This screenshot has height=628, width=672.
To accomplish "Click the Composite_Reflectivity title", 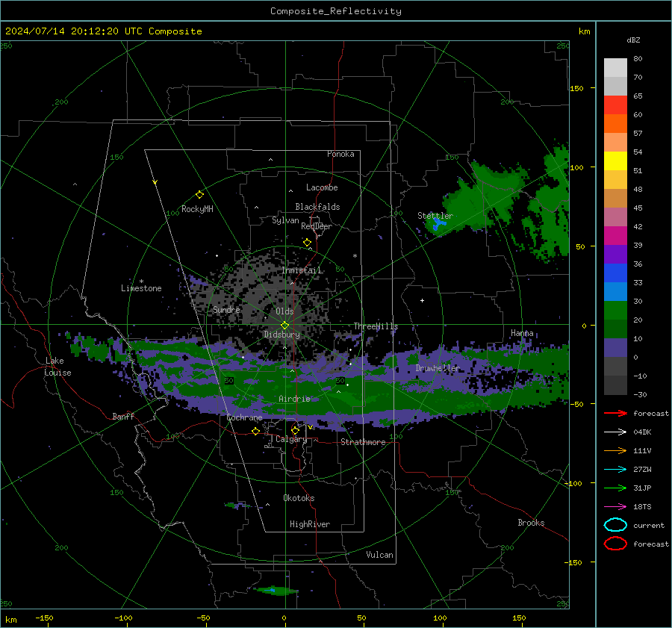I will click(336, 11).
